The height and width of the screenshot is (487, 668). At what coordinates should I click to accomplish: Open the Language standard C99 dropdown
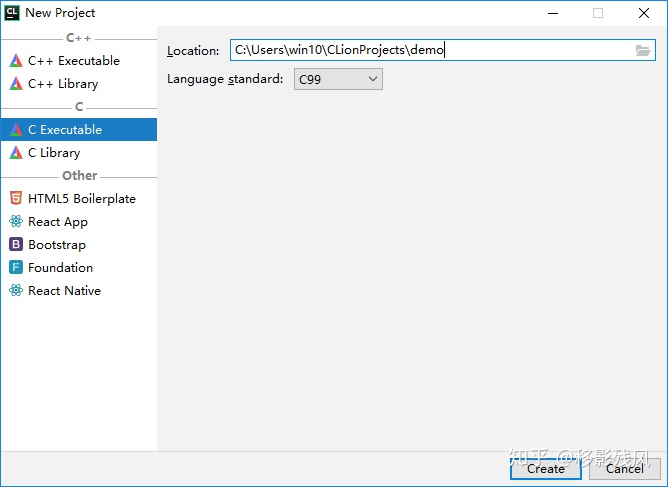point(338,79)
